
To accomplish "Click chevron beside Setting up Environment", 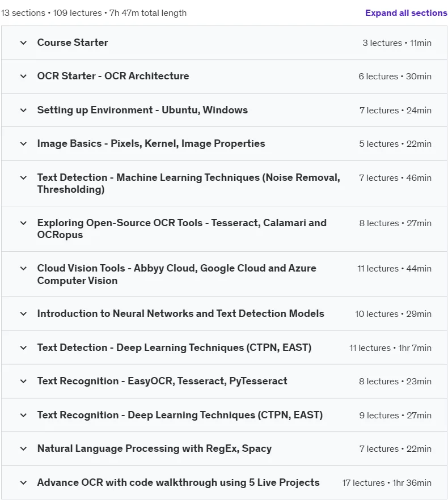I will pos(23,111).
